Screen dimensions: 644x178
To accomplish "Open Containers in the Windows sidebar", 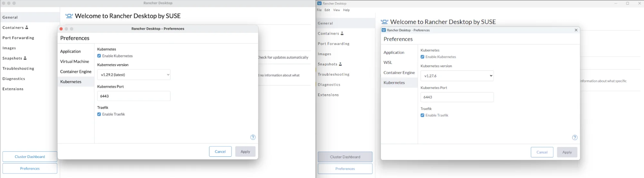I will (x=346, y=33).
